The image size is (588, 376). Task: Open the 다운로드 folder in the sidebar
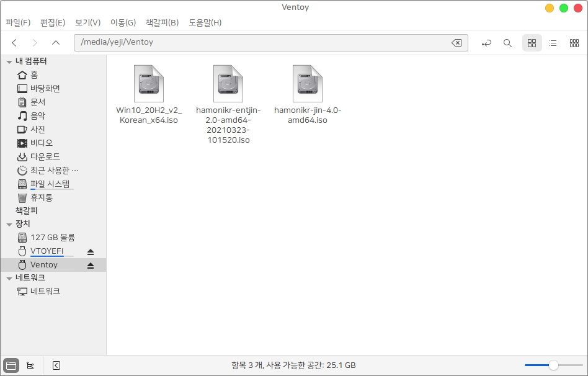tap(46, 156)
